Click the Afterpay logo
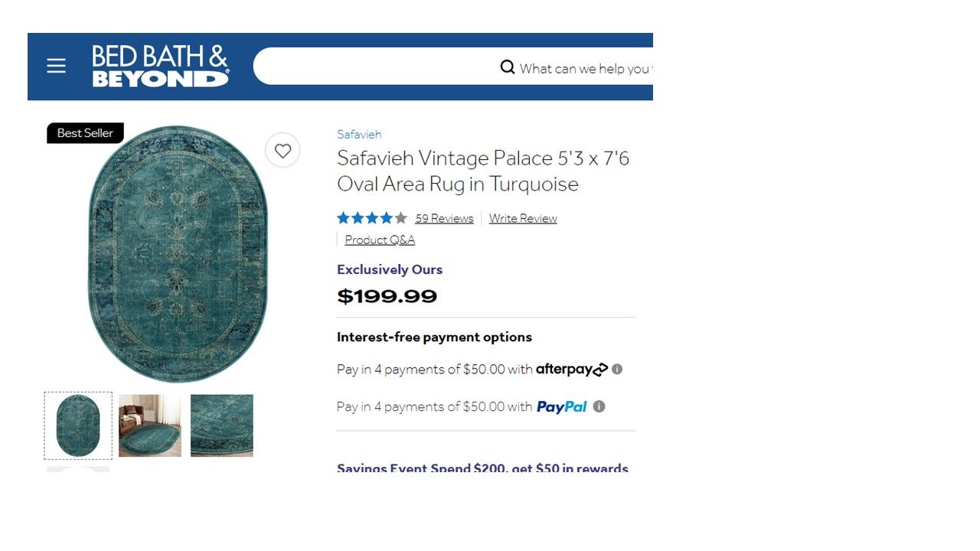The image size is (980, 551). [571, 370]
